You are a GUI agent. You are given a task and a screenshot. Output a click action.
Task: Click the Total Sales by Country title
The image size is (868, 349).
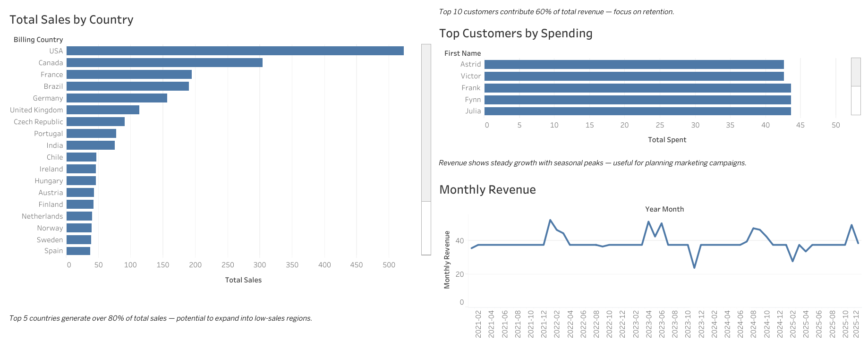(x=71, y=20)
